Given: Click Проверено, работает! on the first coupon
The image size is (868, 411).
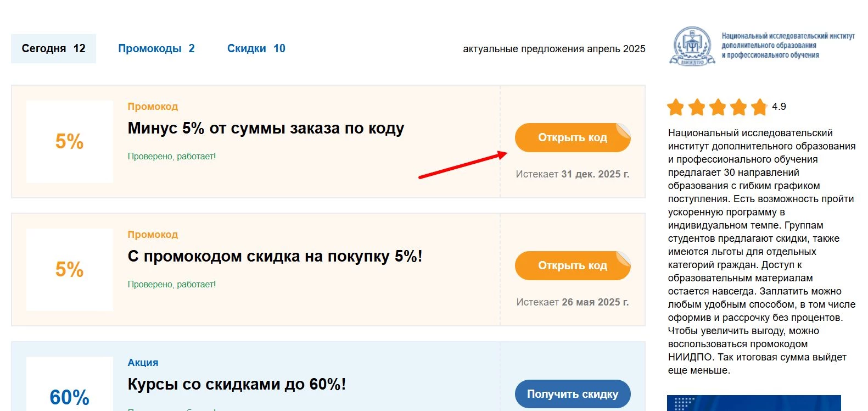Looking at the screenshot, I should pyautogui.click(x=172, y=155).
